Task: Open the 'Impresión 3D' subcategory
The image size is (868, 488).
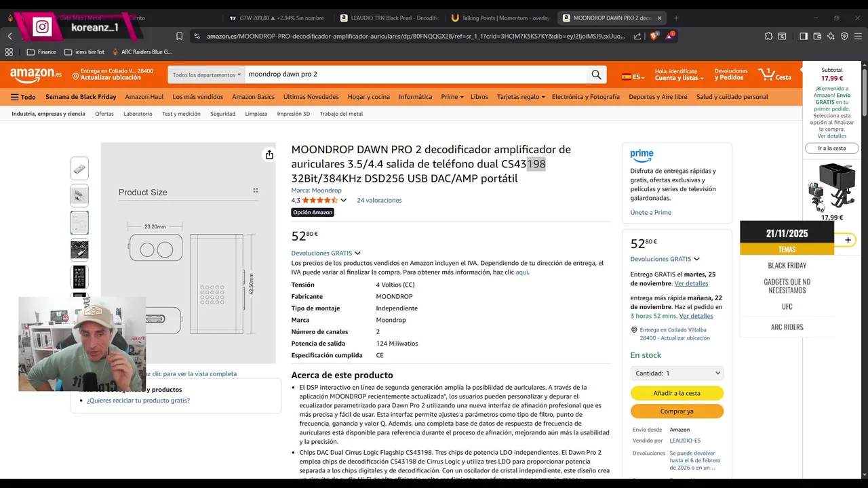Action: pyautogui.click(x=294, y=114)
